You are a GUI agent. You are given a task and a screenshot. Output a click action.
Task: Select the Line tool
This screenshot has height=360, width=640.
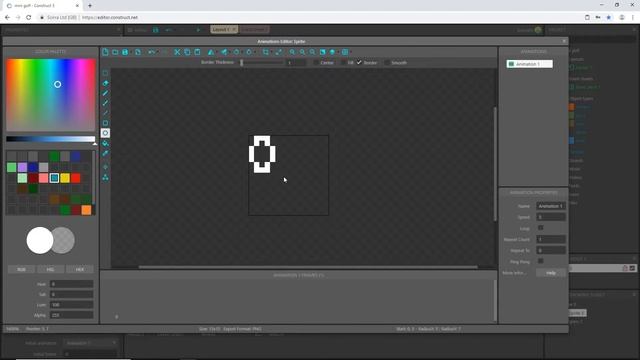click(105, 113)
